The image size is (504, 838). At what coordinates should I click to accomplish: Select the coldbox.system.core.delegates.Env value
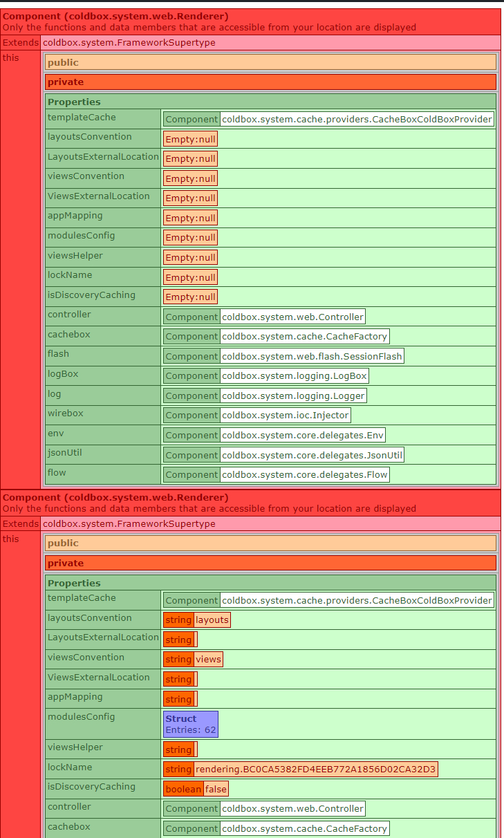tap(303, 435)
